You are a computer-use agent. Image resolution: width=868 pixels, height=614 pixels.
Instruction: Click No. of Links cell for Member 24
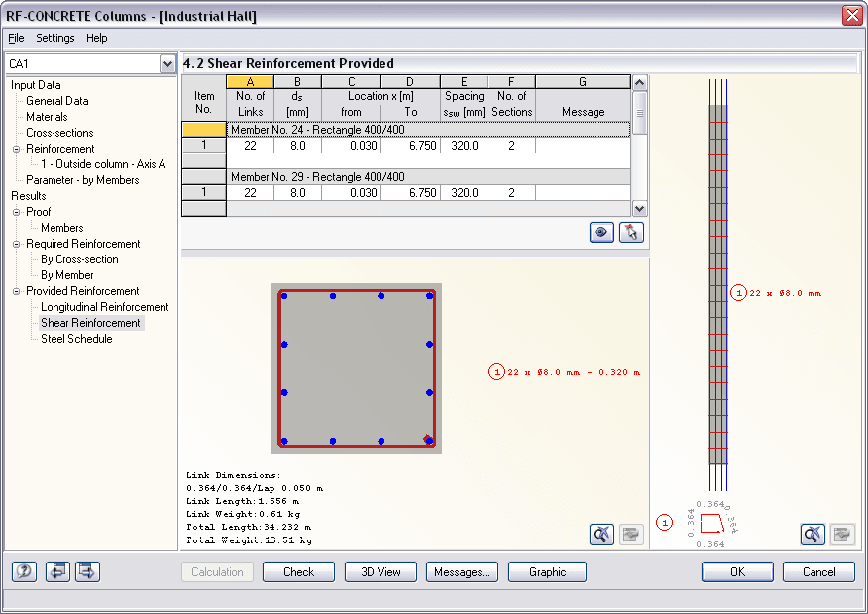250,146
